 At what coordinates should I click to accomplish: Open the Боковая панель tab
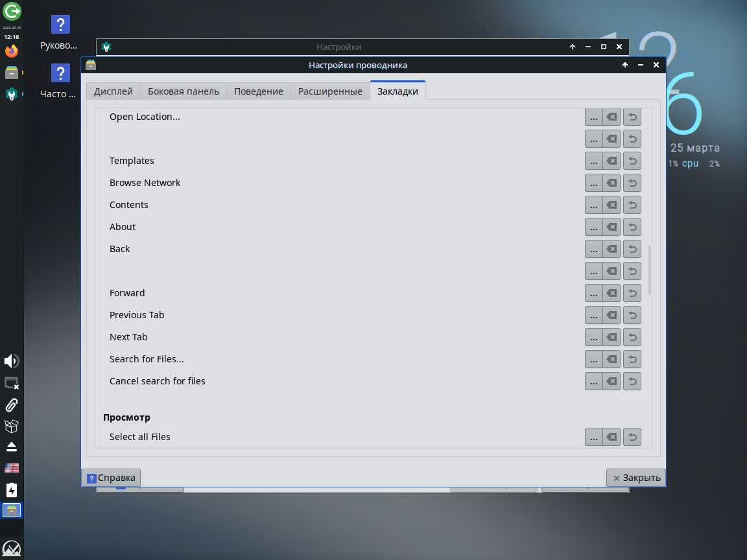[184, 91]
